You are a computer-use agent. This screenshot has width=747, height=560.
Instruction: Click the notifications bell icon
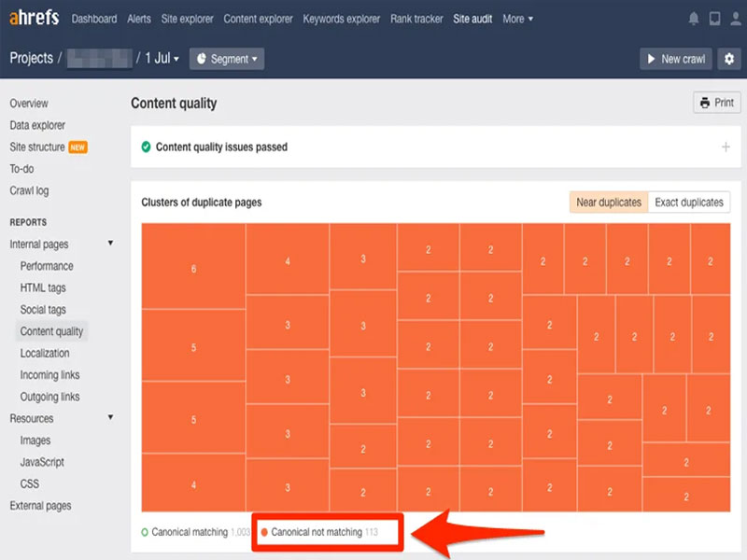click(x=694, y=19)
